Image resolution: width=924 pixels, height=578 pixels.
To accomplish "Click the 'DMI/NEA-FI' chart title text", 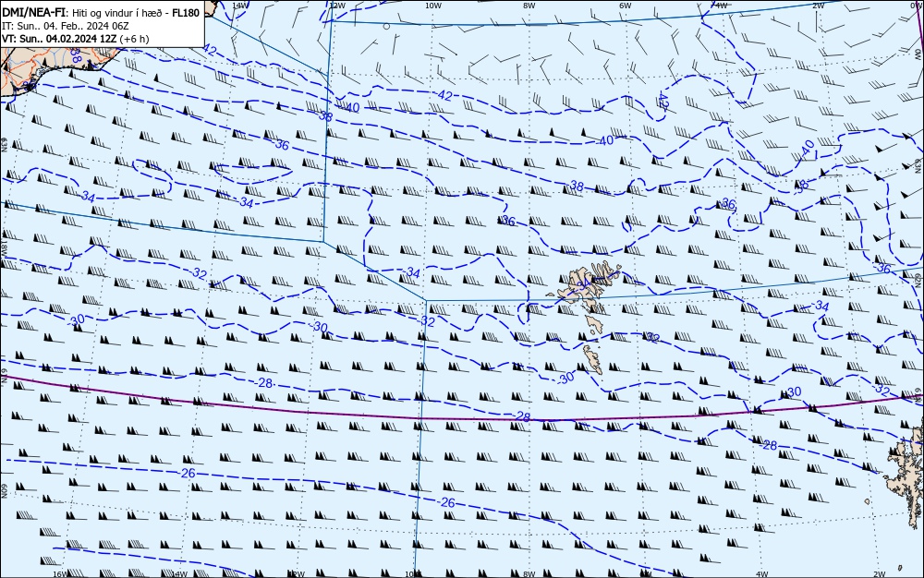I will pyautogui.click(x=33, y=13).
